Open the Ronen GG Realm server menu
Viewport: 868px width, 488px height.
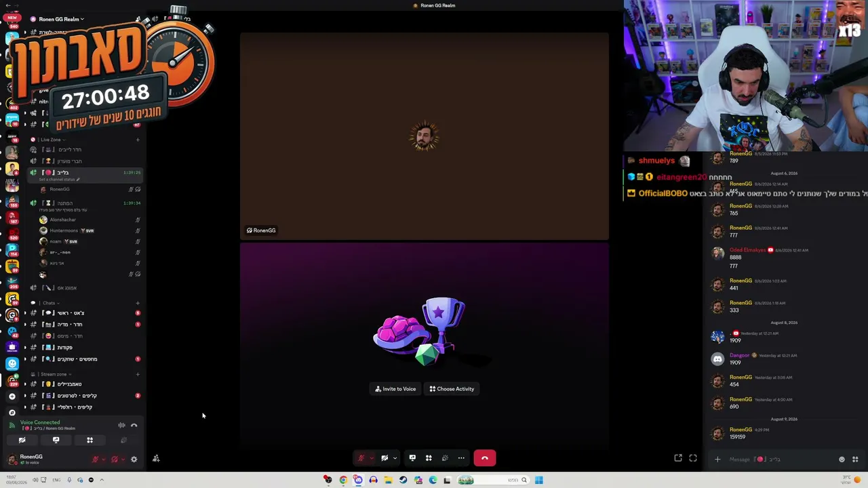60,19
